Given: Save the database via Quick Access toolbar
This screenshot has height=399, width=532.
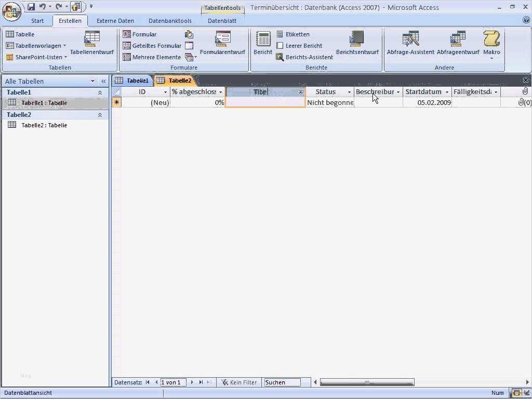Looking at the screenshot, I should coord(30,5).
